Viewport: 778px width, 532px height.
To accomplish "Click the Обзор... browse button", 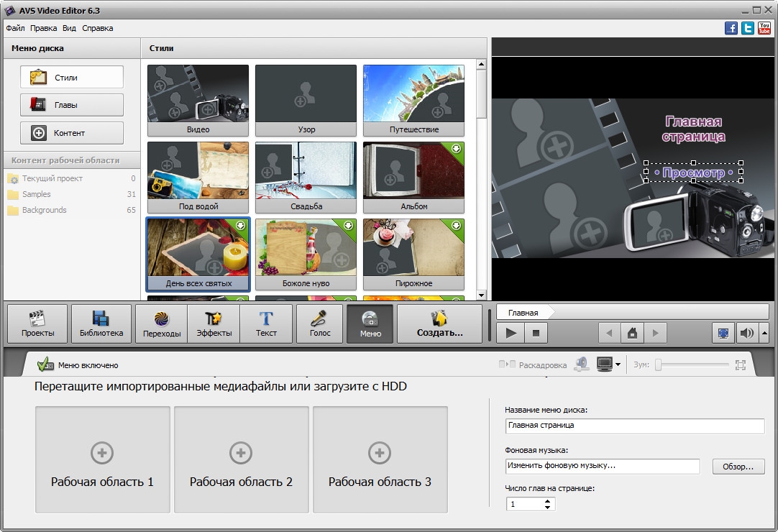I will click(x=738, y=467).
